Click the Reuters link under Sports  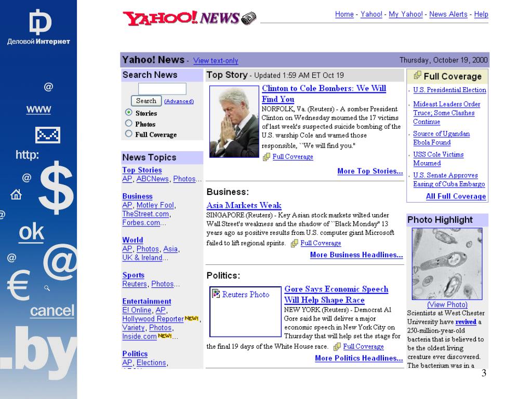pos(135,284)
